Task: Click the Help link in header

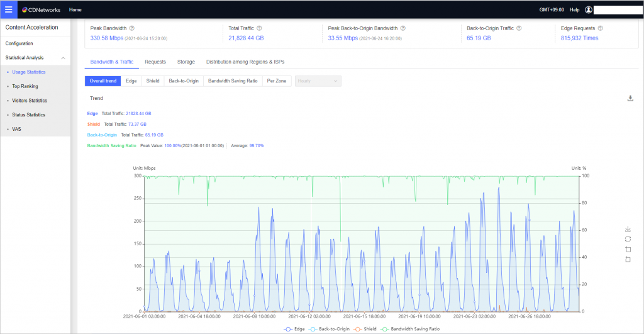Action: point(574,10)
